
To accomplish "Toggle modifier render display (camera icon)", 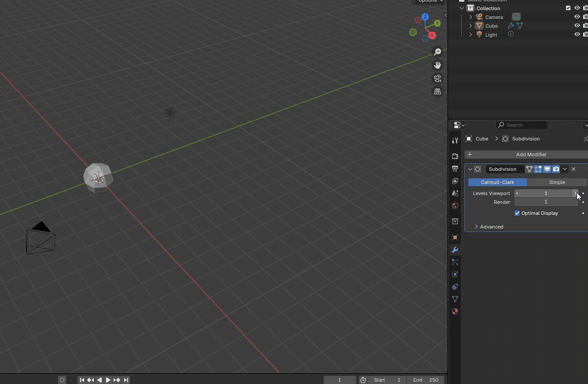I will tap(556, 169).
